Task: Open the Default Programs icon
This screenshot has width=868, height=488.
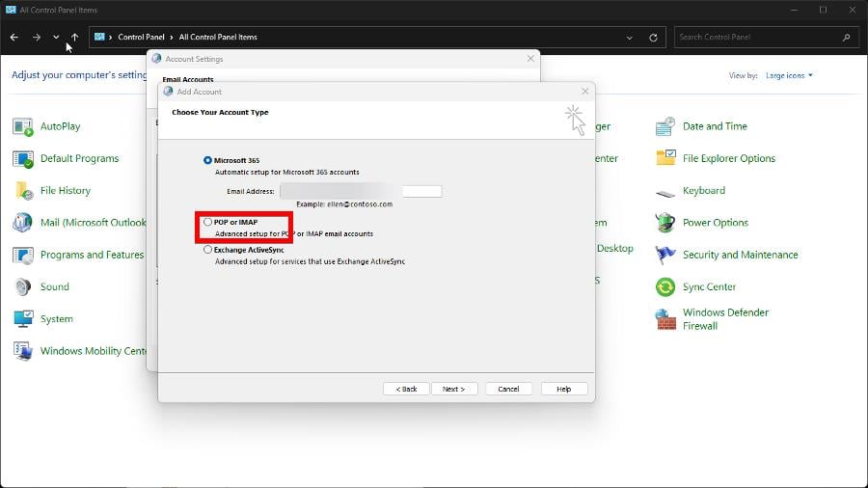Action: point(23,159)
